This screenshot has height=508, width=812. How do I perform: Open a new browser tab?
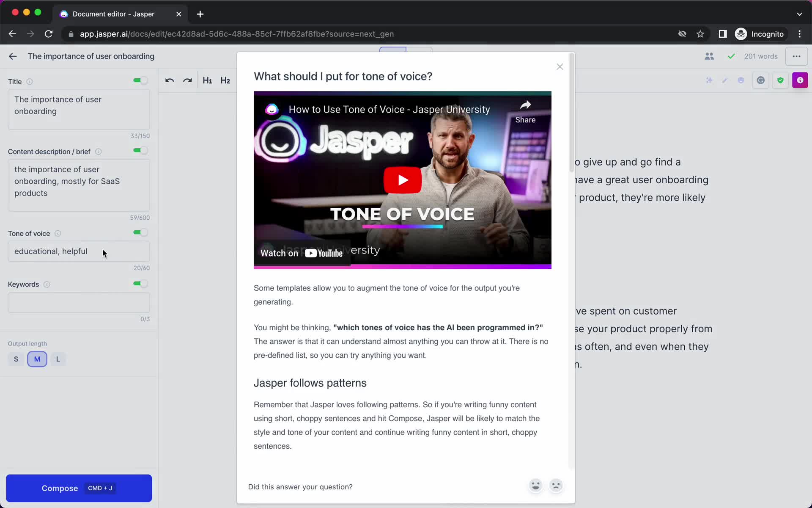200,14
